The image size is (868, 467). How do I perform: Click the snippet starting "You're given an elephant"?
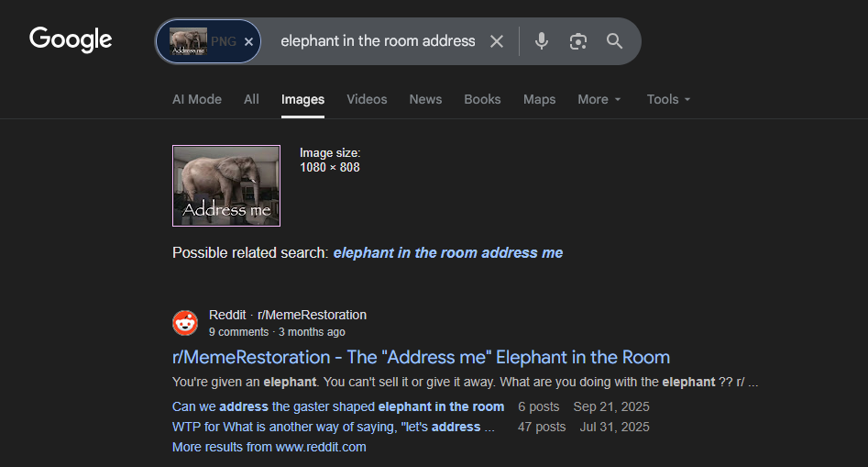click(x=465, y=383)
